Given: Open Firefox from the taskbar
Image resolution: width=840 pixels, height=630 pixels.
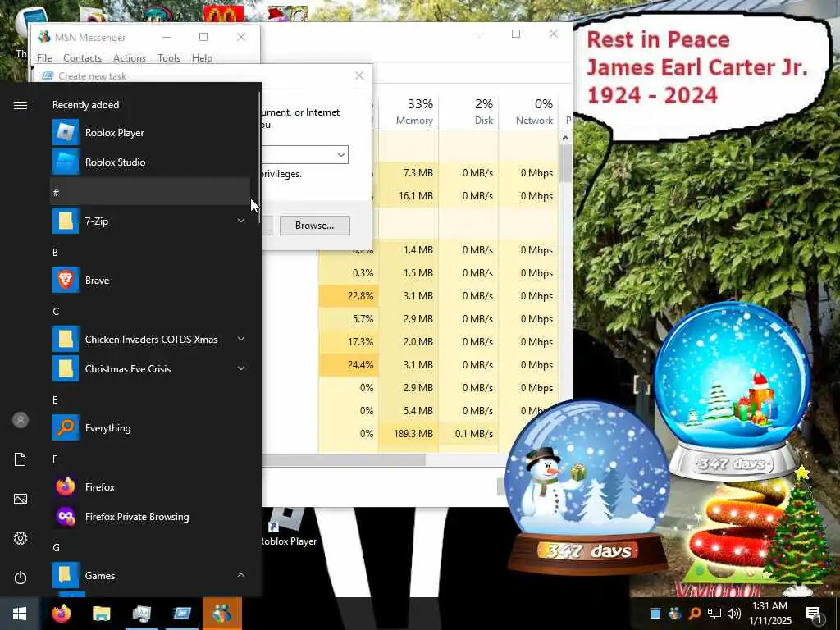Looking at the screenshot, I should pos(61,614).
